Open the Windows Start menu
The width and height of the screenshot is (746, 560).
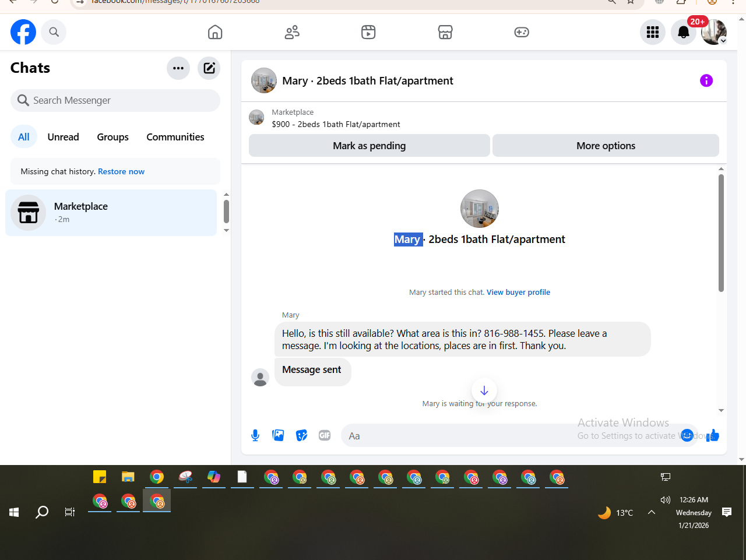coord(15,512)
